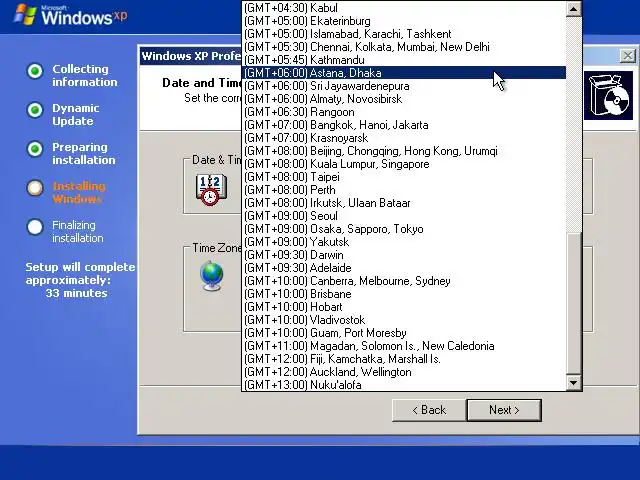The height and width of the screenshot is (480, 640).
Task: Click the scrollbar up arrow in the list
Action: [573, 9]
